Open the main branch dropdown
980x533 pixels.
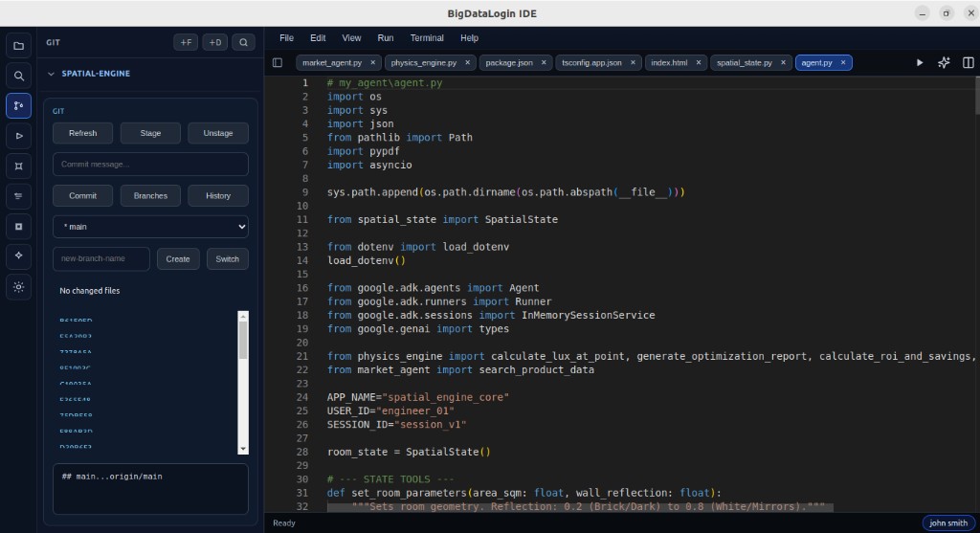(x=150, y=227)
